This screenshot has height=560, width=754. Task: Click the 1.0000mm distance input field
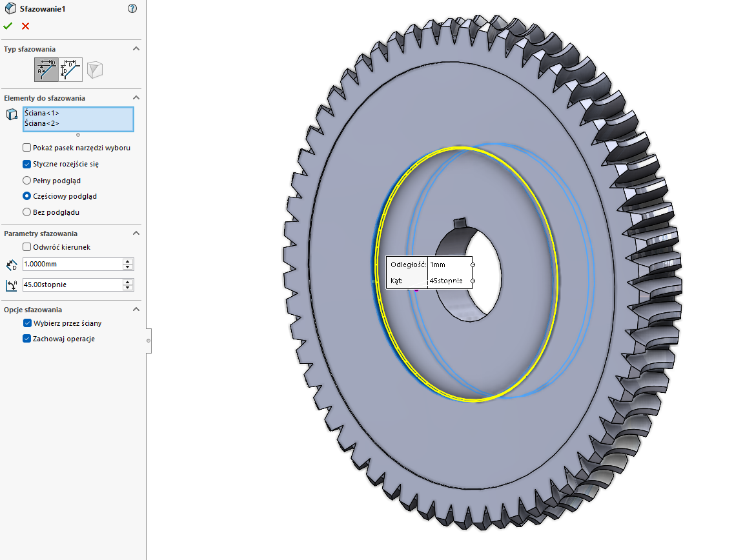pos(72,264)
